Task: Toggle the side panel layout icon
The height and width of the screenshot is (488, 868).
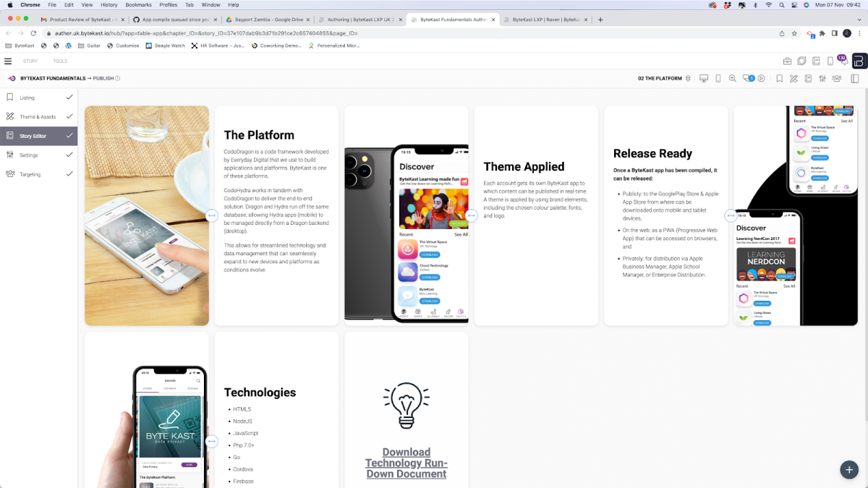Action: 855,78
